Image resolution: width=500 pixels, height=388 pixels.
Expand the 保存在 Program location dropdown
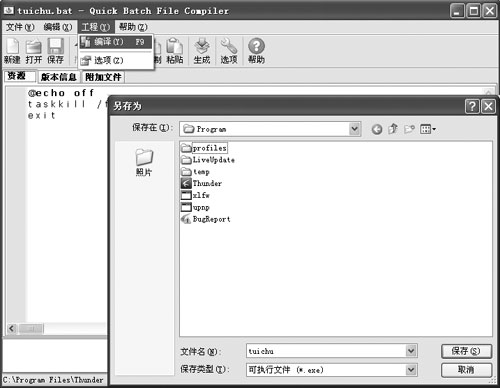tap(355, 129)
